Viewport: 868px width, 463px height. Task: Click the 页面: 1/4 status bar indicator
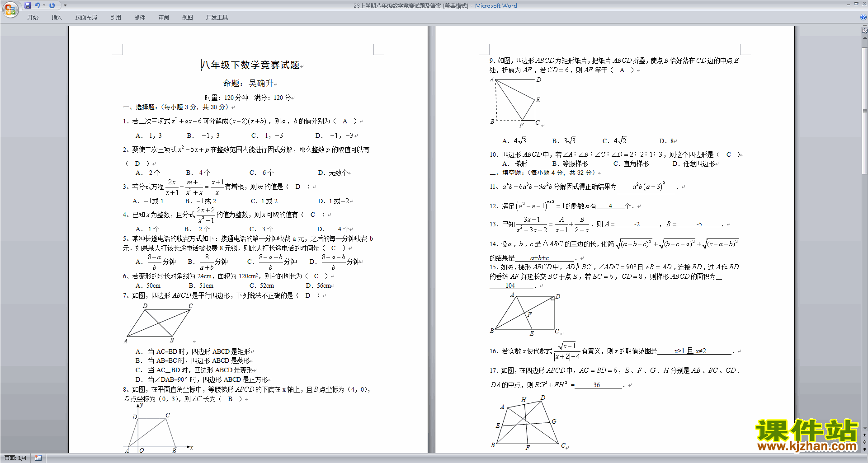click(15, 458)
